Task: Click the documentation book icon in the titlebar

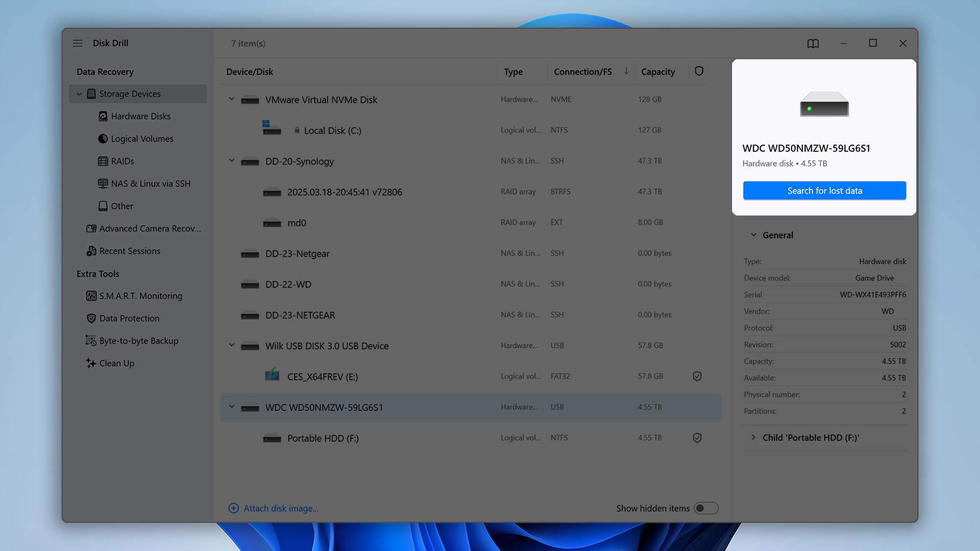Action: pyautogui.click(x=813, y=43)
